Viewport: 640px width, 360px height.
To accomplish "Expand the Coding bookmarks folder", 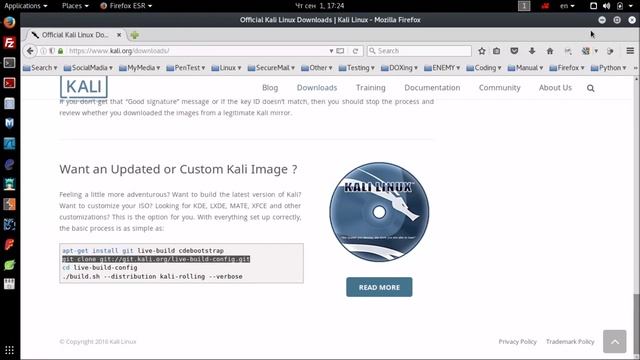I will pos(484,68).
